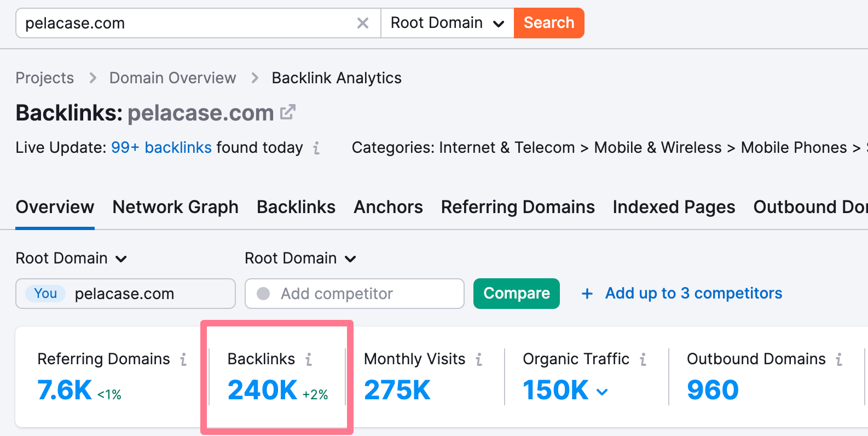Show info for Outbound Domains metric
The width and height of the screenshot is (868, 436).
(x=839, y=359)
